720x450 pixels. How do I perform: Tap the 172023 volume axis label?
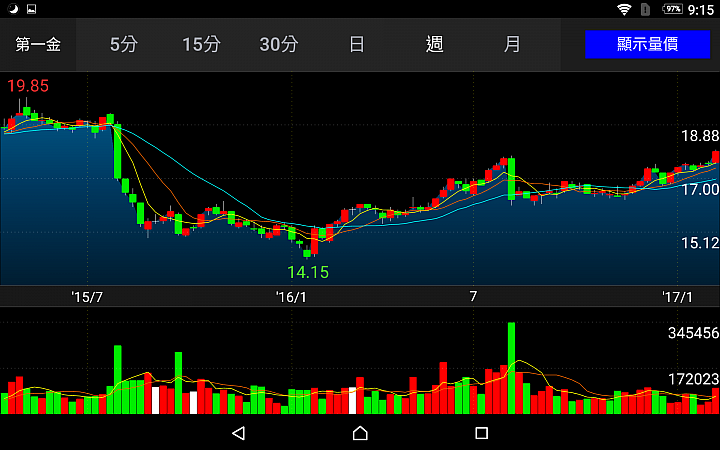pos(693,379)
